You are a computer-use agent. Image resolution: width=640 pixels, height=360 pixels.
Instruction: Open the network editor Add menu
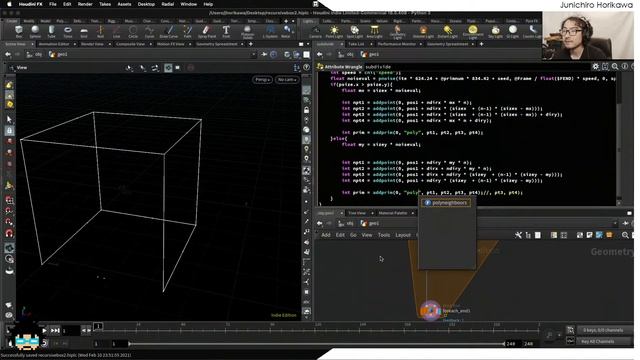pos(326,235)
